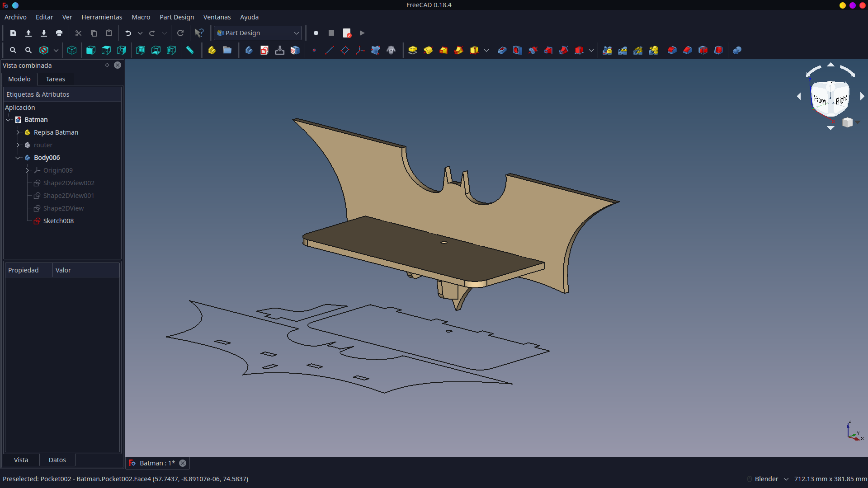Switch to Front view icon
Screen dimensions: 868x488
91,50
